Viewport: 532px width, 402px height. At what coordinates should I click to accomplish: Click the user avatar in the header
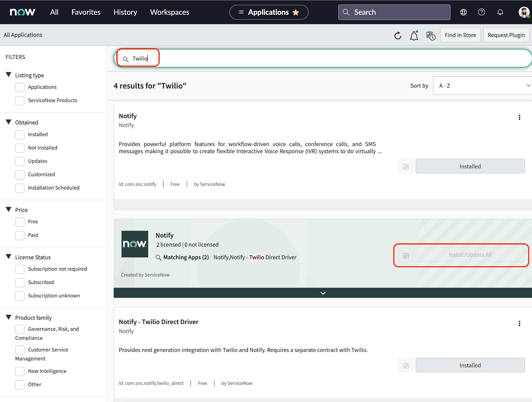(x=523, y=12)
